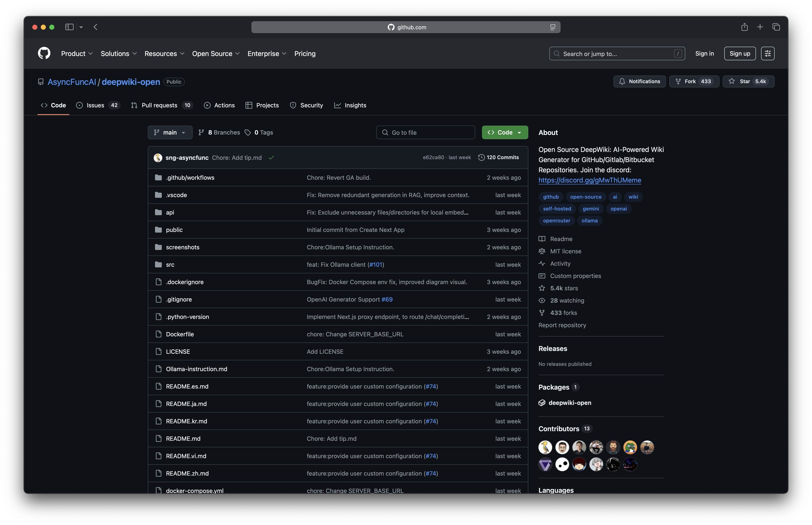
Task: Click the commit history clock icon
Action: point(481,157)
